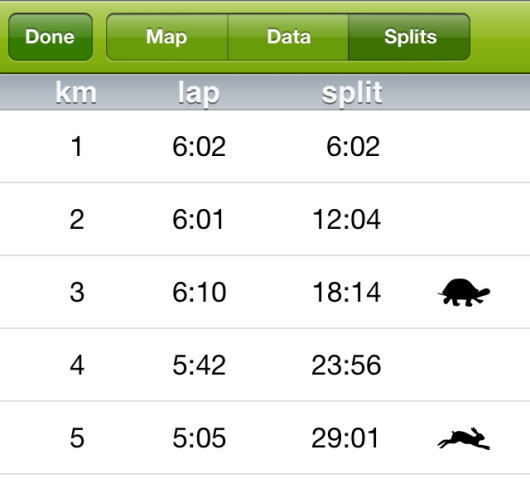Tap the 18:14 split time
The width and height of the screenshot is (530, 482).
pos(346,292)
